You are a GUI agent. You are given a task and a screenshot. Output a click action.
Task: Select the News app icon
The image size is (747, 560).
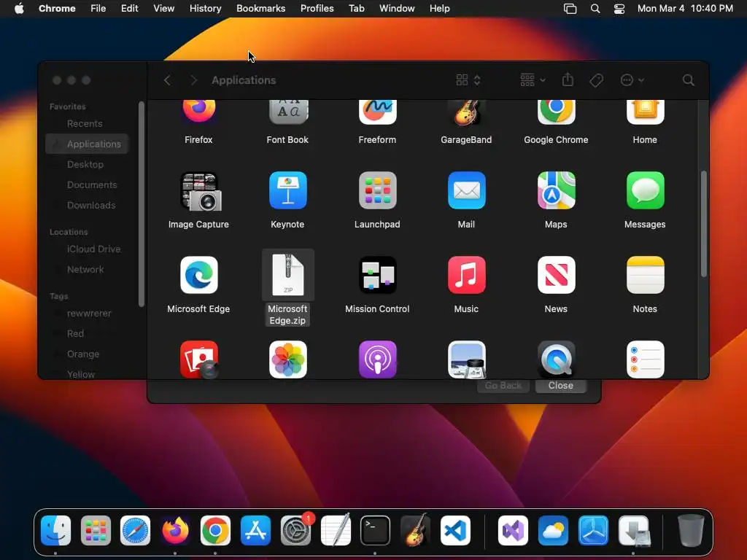tap(556, 275)
